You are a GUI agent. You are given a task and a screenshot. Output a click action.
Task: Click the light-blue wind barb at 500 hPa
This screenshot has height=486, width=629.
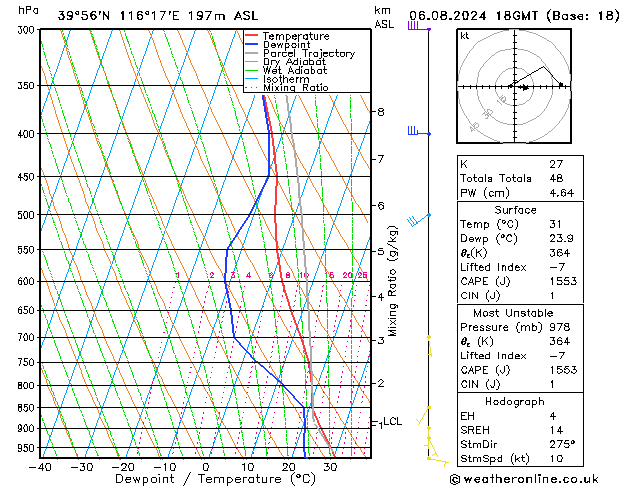tap(419, 219)
